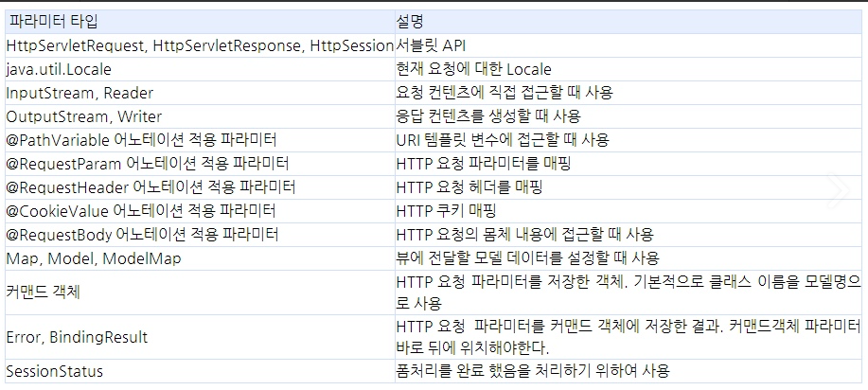Image resolution: width=868 pixels, height=390 pixels.
Task: Select the @PathVariable annotation parameter cell
Action: point(200,139)
